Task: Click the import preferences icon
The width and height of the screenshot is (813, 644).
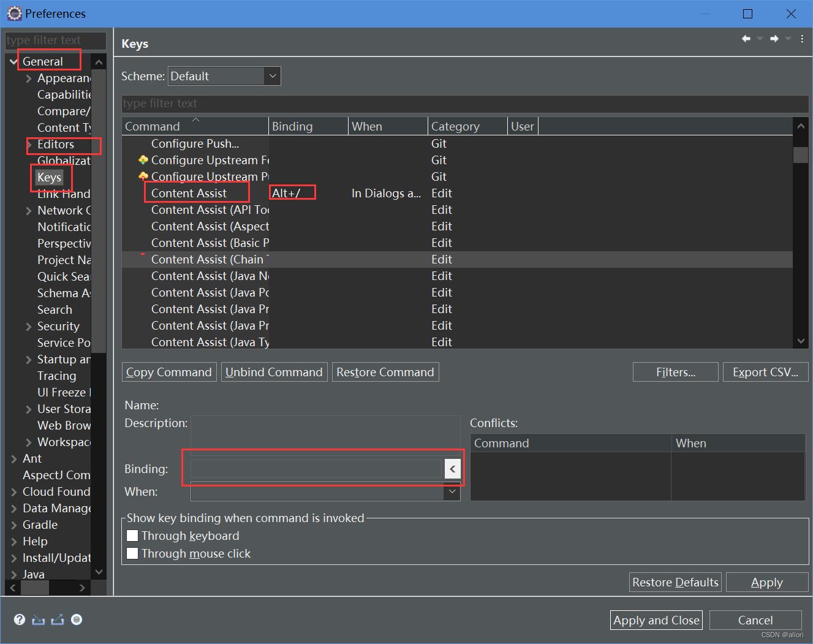Action: [38, 619]
